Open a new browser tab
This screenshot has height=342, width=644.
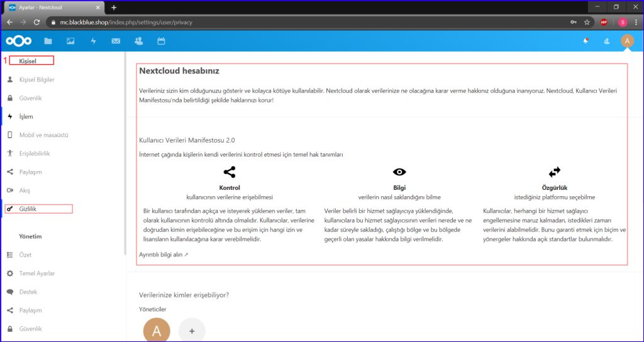click(x=114, y=8)
